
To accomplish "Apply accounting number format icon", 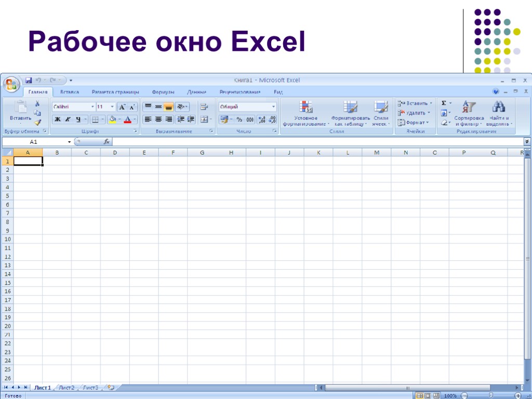I will pyautogui.click(x=224, y=119).
